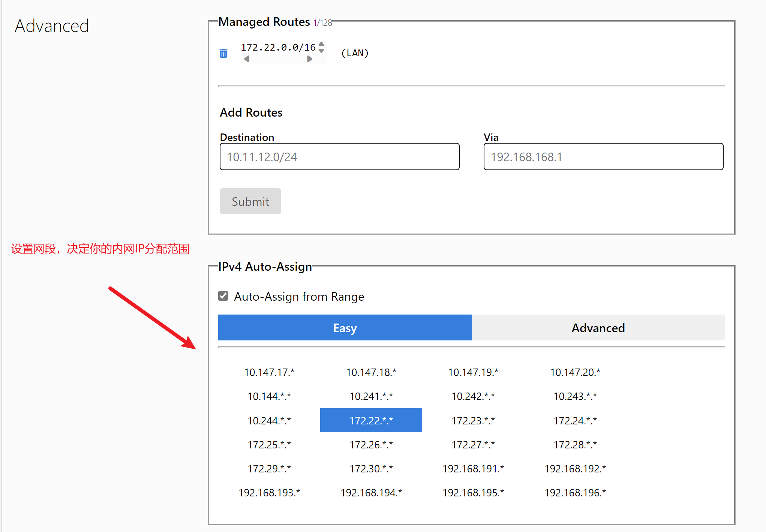
Task: Pick the 192.168.196.* range
Action: 575,493
